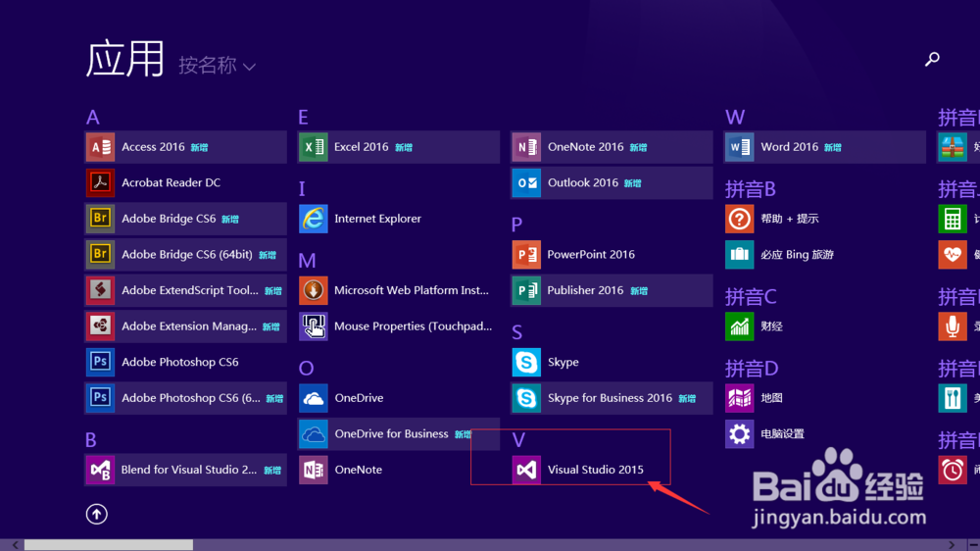Screen dimensions: 980x551
Task: Click the Skype icon
Action: [x=526, y=362]
